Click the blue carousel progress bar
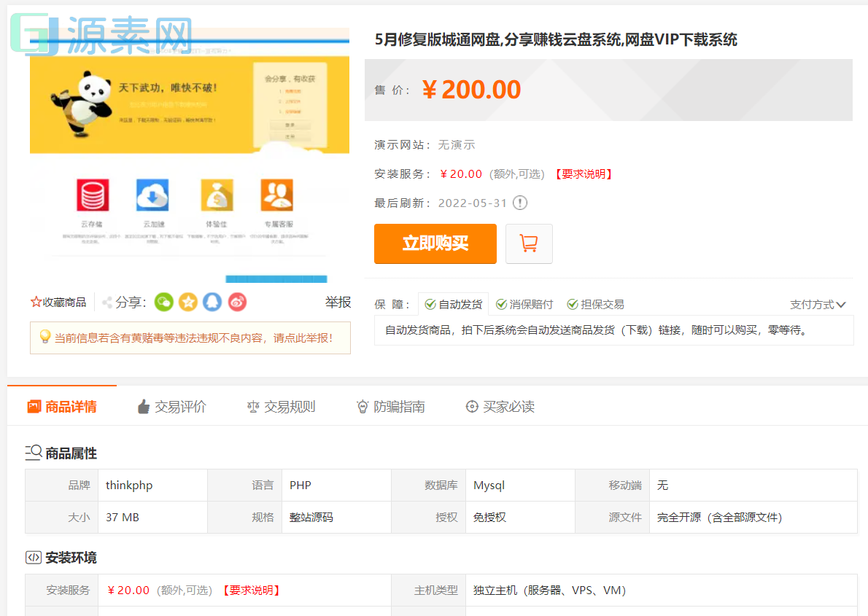Screen dimensions: 868x616 pos(276,278)
